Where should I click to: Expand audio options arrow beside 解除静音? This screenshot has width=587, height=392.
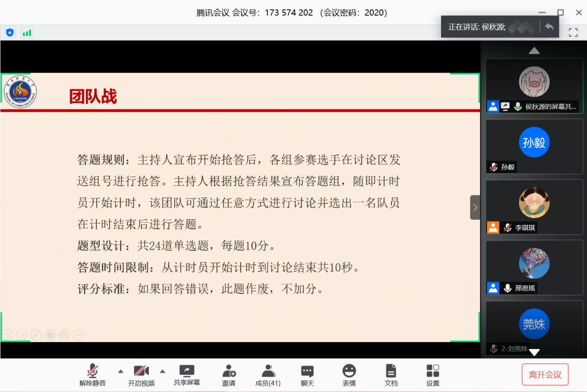coord(120,371)
